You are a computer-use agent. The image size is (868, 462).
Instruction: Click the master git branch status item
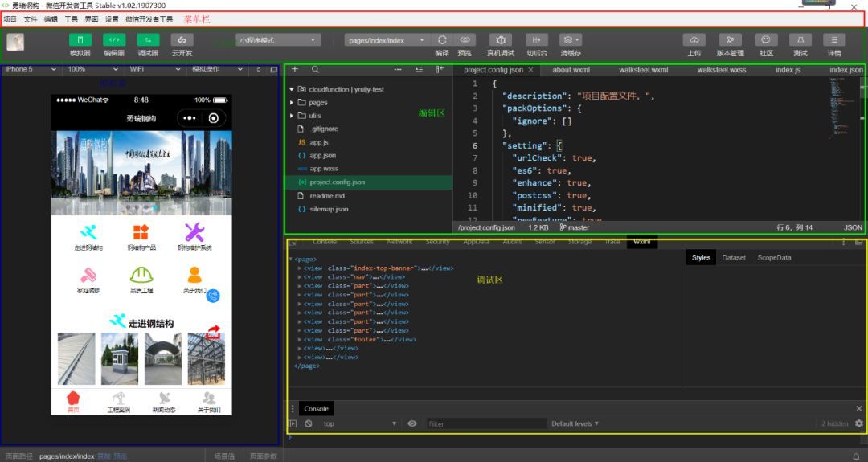point(574,227)
